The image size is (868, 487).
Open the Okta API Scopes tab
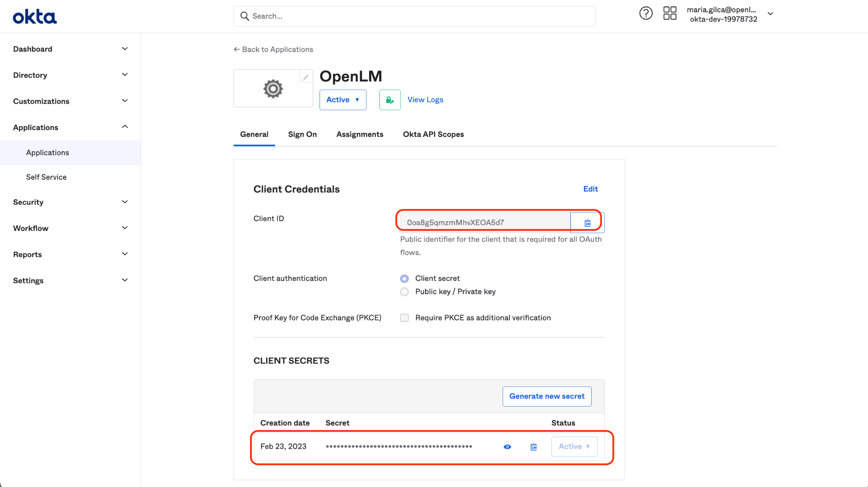pyautogui.click(x=433, y=134)
